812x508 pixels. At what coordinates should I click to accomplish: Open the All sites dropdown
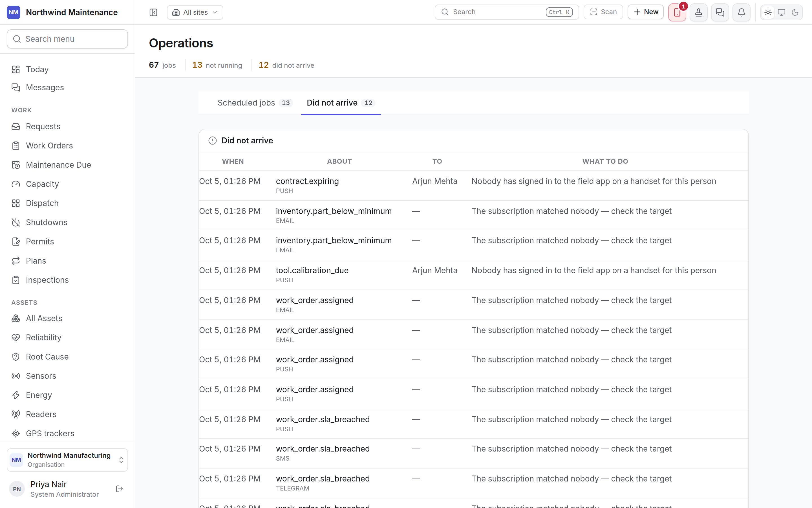[195, 12]
